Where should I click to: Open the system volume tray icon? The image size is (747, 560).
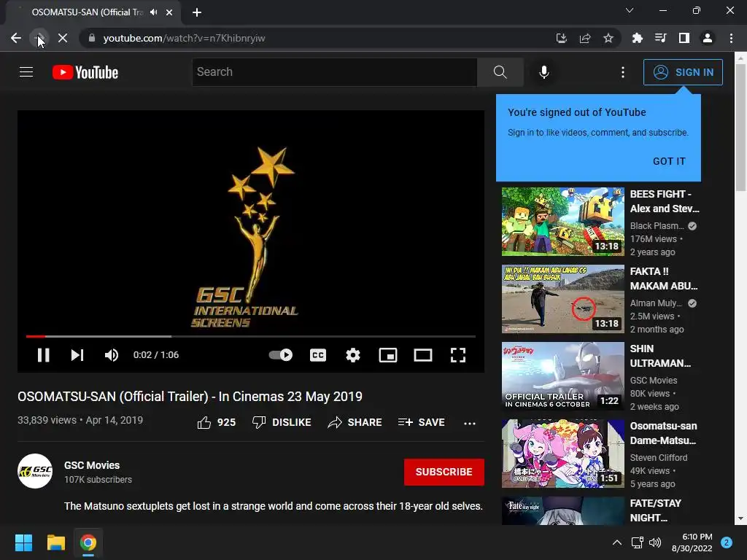pyautogui.click(x=655, y=542)
